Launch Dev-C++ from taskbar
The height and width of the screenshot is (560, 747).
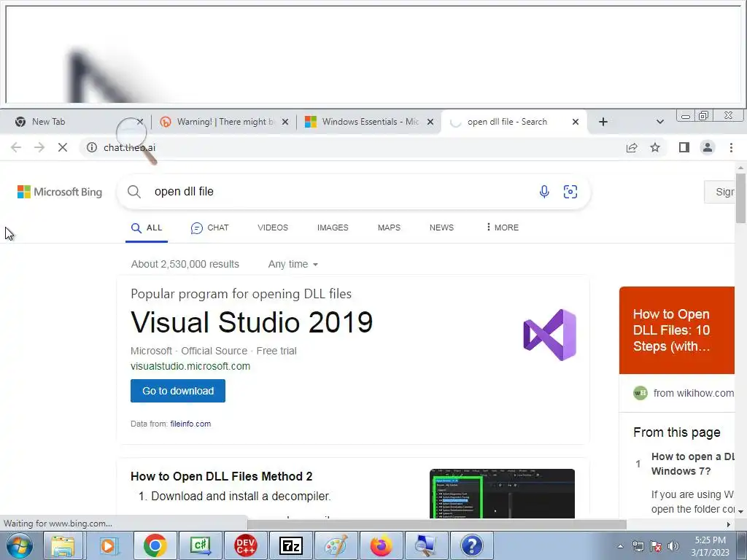point(246,545)
